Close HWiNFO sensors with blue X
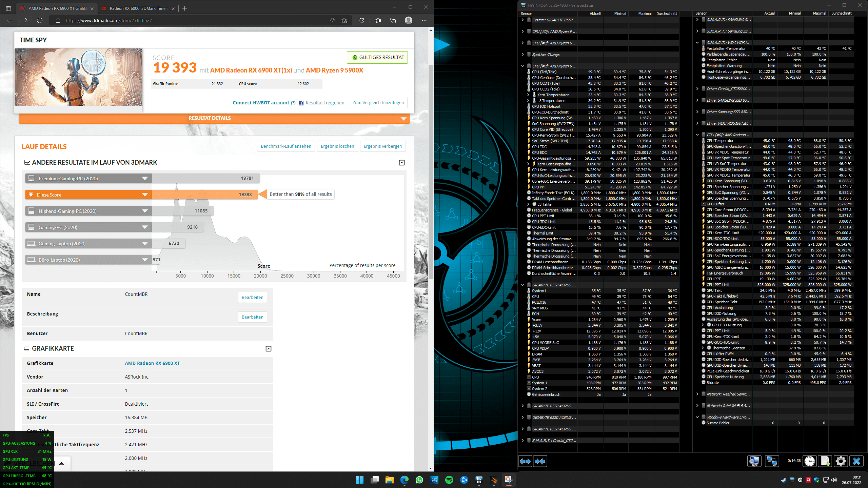 856,461
